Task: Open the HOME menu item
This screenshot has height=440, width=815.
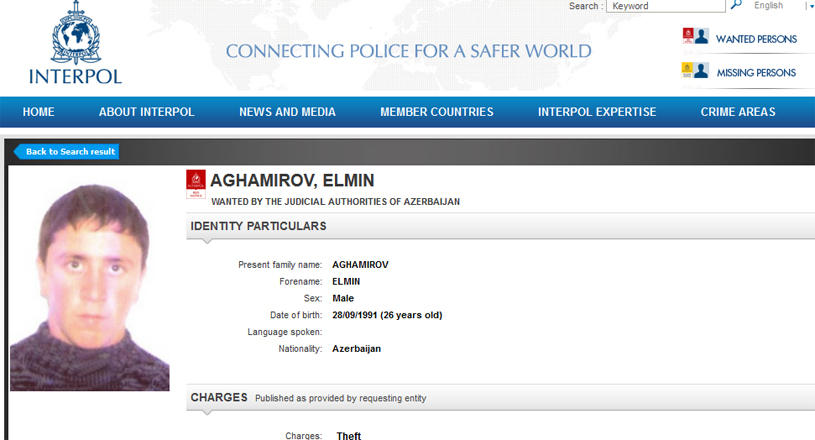Action: (38, 112)
